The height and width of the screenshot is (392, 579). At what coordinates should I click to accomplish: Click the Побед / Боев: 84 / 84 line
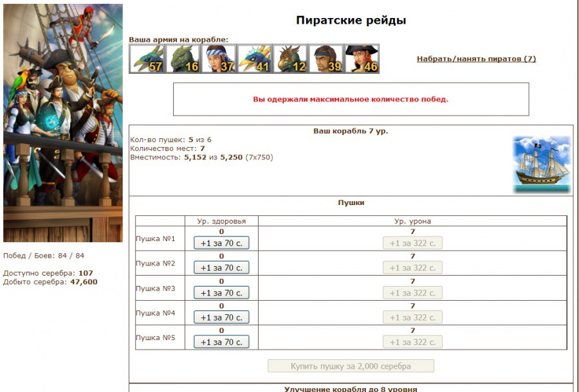click(x=44, y=256)
